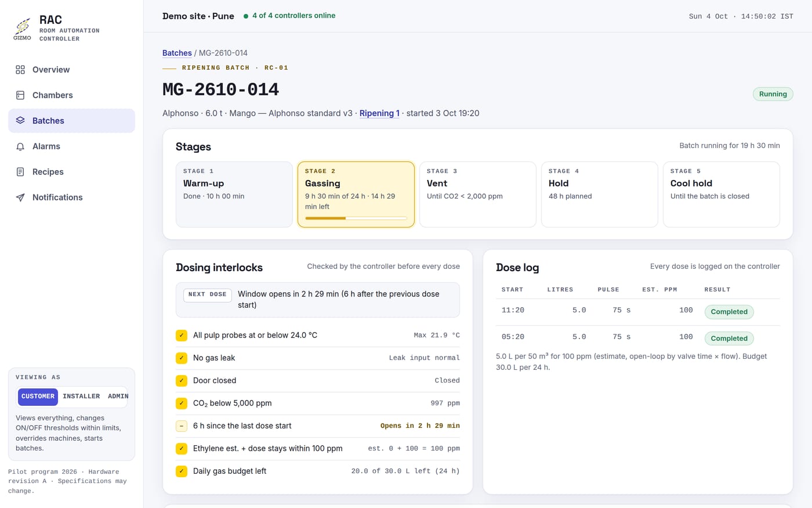Viewport: 812px width, 508px height.
Task: Click the pulp probes interlock check mark
Action: pos(182,335)
